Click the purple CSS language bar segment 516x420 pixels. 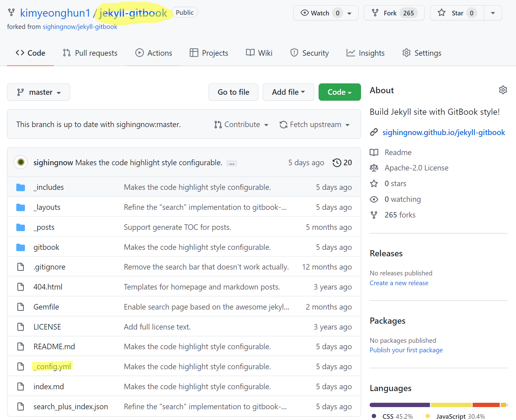click(x=399, y=405)
